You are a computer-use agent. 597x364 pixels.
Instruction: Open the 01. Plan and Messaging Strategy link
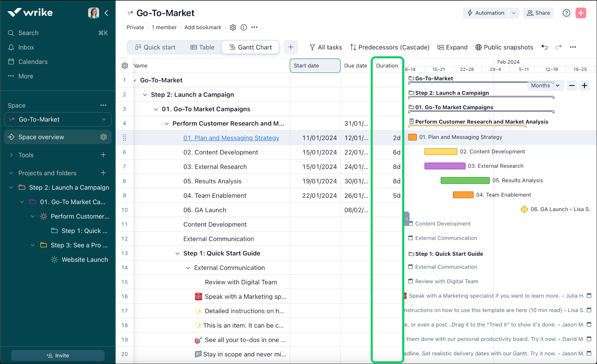[231, 138]
